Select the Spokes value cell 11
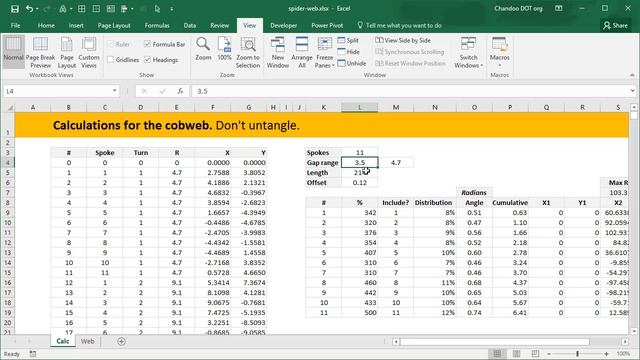This screenshot has height=360, width=640. click(x=359, y=153)
